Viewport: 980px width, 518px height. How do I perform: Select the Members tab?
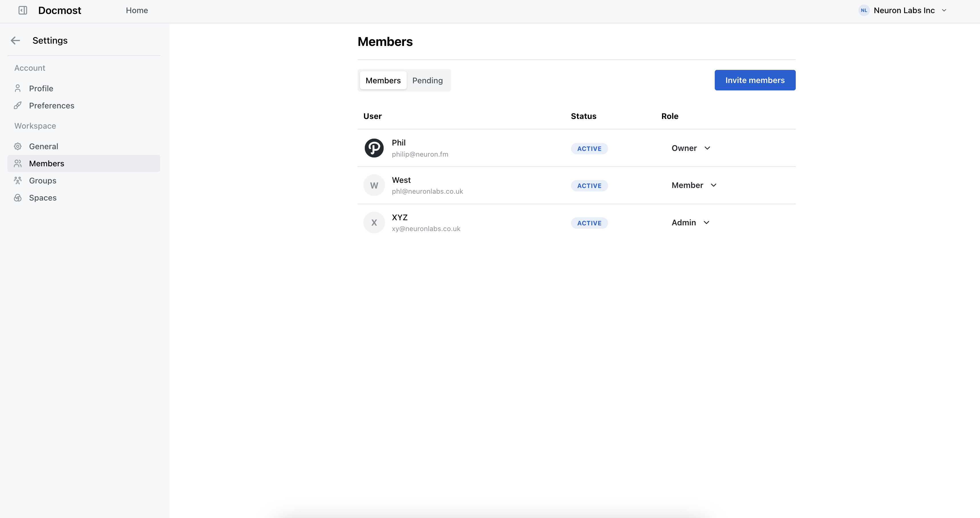(x=383, y=80)
